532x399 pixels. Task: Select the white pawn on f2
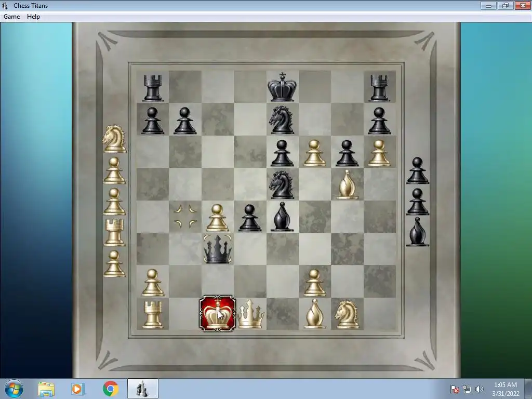click(x=314, y=283)
